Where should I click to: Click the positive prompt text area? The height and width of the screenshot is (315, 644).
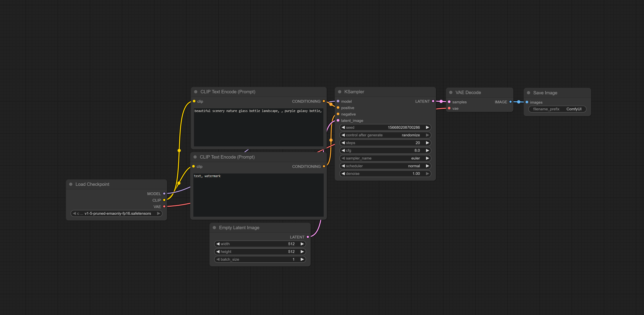tap(259, 127)
